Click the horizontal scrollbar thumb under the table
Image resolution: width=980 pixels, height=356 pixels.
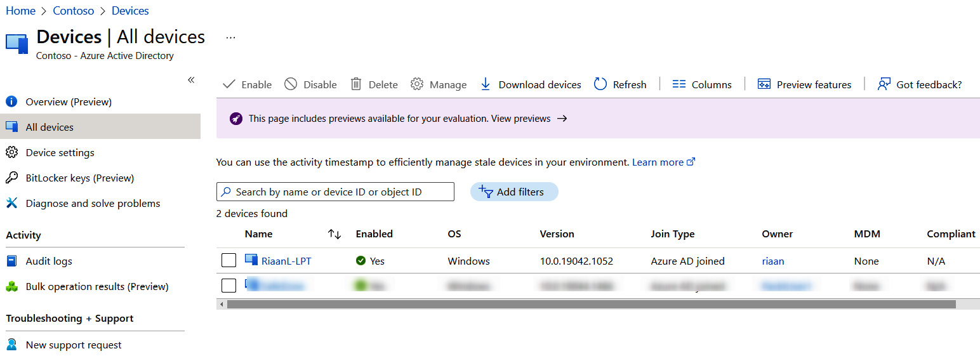591,304
